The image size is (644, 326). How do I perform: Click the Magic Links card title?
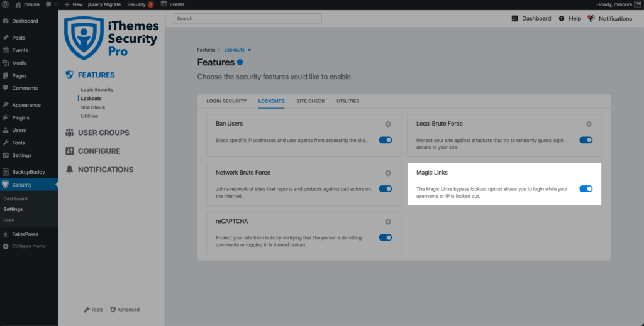431,173
